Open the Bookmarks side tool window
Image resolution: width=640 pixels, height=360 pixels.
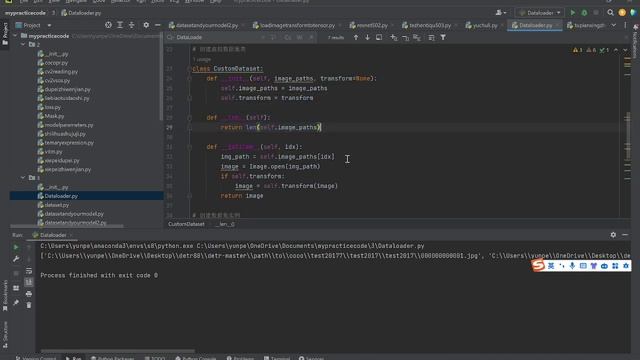pos(5,296)
